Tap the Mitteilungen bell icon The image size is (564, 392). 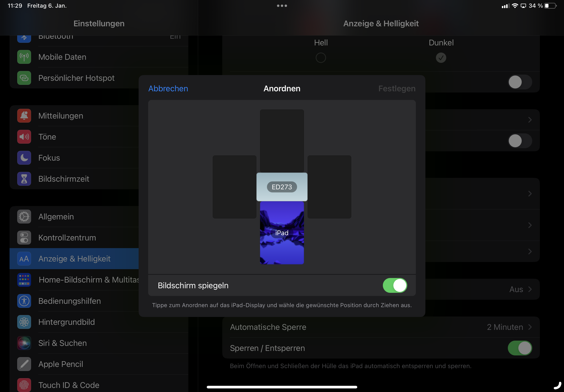click(24, 116)
